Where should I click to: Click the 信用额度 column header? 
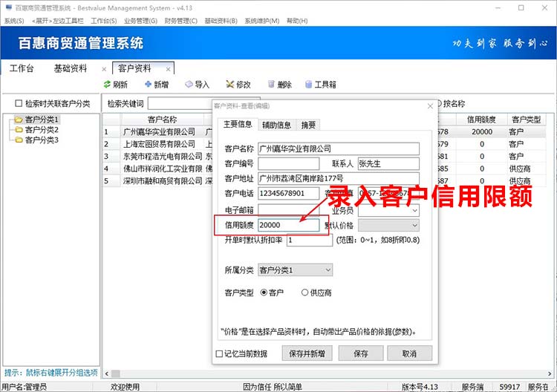(x=482, y=120)
